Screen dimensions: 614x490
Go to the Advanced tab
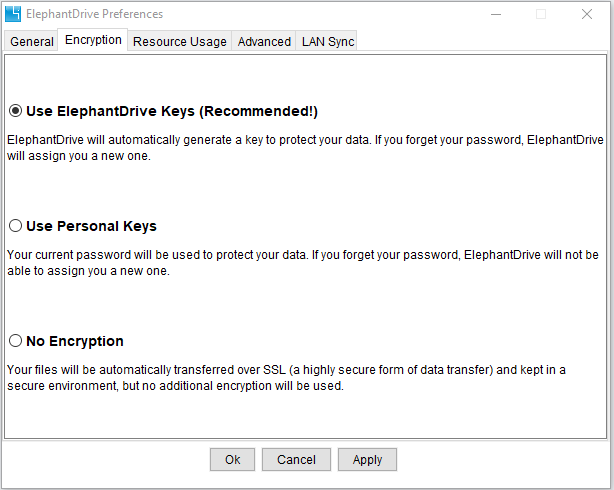tap(264, 41)
